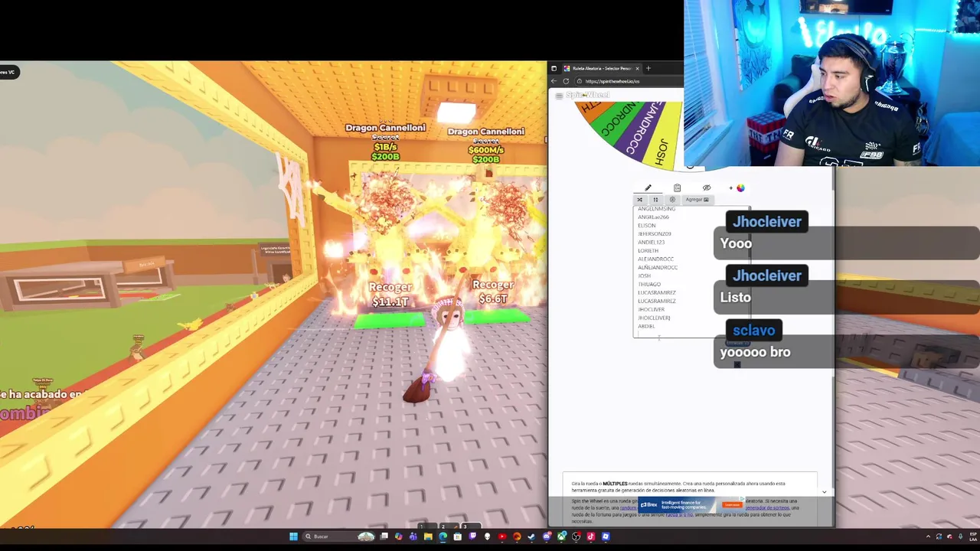This screenshot has height=551, width=980.
Task: Switch to OBS Studio on taskbar
Action: pos(576,536)
